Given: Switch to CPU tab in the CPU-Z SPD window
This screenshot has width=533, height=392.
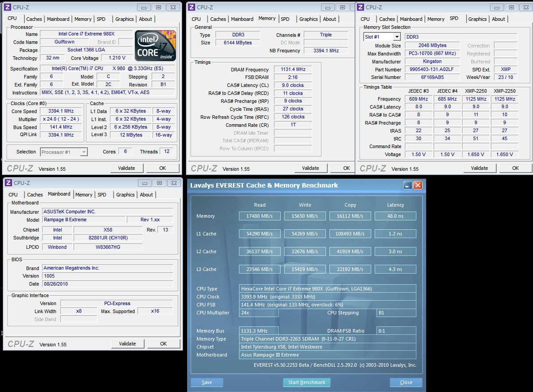Looking at the screenshot, I should click(x=365, y=19).
